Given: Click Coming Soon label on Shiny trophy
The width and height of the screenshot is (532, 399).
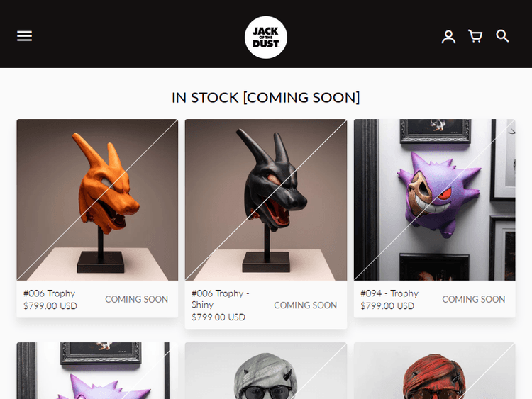Looking at the screenshot, I should pos(305,305).
